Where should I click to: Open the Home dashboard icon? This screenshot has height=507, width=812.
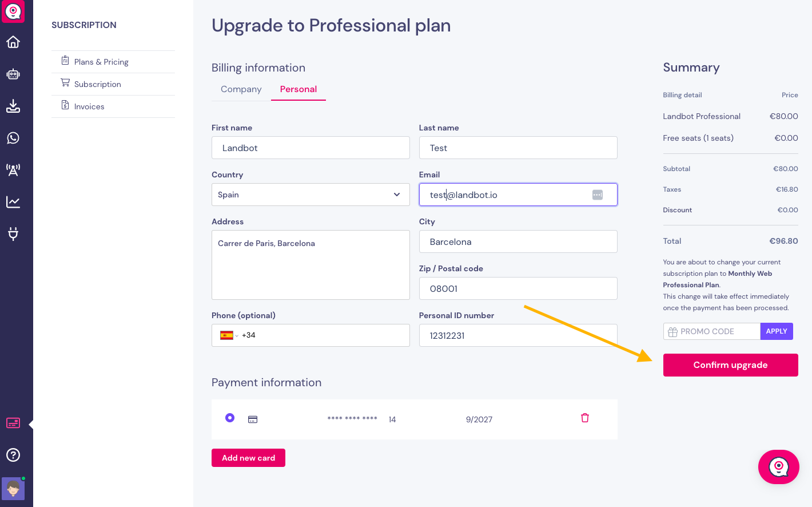(x=13, y=42)
